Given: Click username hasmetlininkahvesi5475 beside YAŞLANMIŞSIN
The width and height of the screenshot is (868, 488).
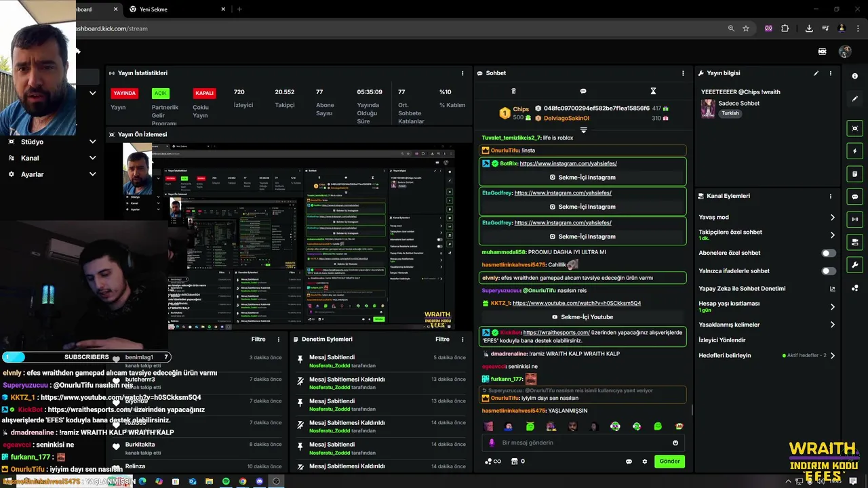Looking at the screenshot, I should [513, 411].
